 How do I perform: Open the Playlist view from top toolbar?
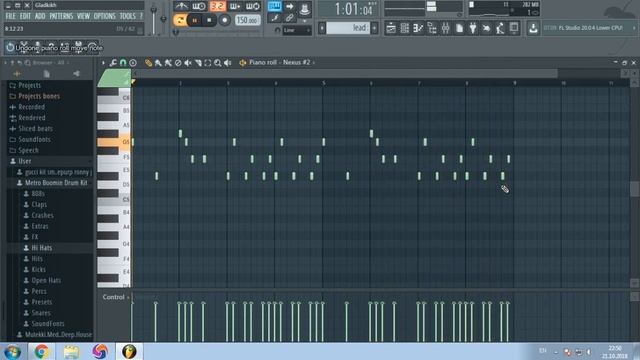click(391, 28)
